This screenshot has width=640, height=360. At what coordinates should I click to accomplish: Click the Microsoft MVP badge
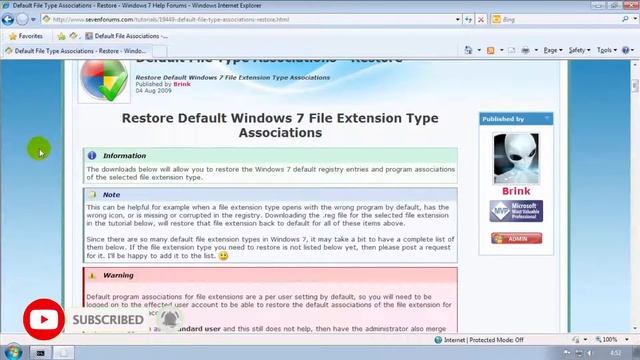tap(516, 211)
